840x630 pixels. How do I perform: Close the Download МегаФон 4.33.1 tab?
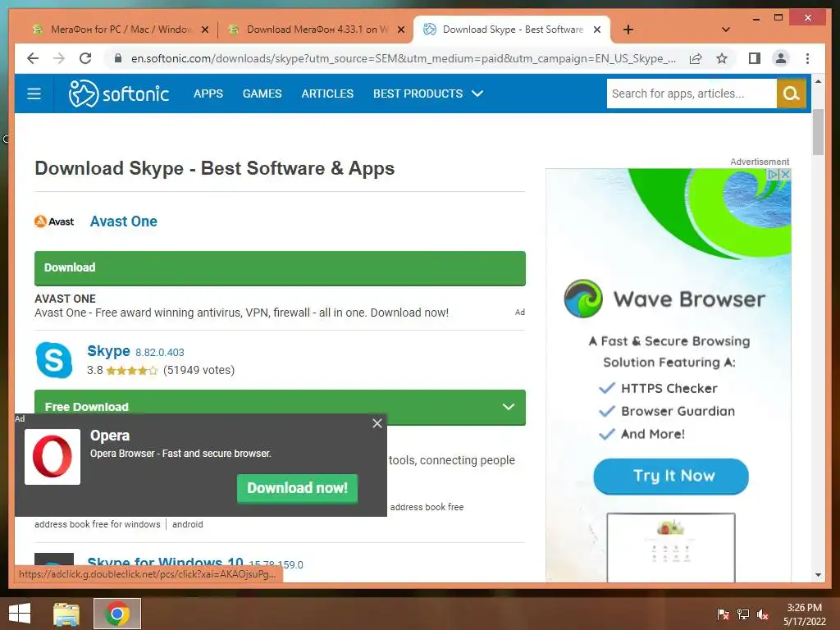(x=400, y=30)
